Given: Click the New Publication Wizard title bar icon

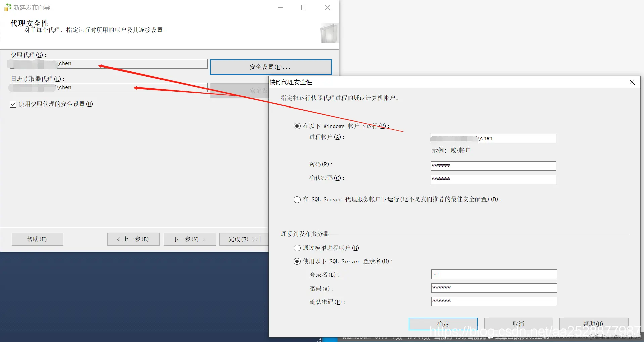Looking at the screenshot, I should (x=8, y=7).
